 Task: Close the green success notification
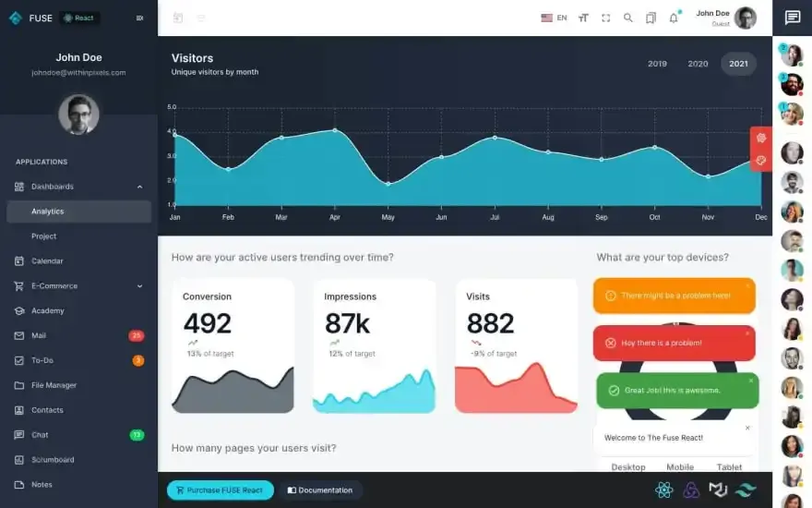tap(751, 381)
